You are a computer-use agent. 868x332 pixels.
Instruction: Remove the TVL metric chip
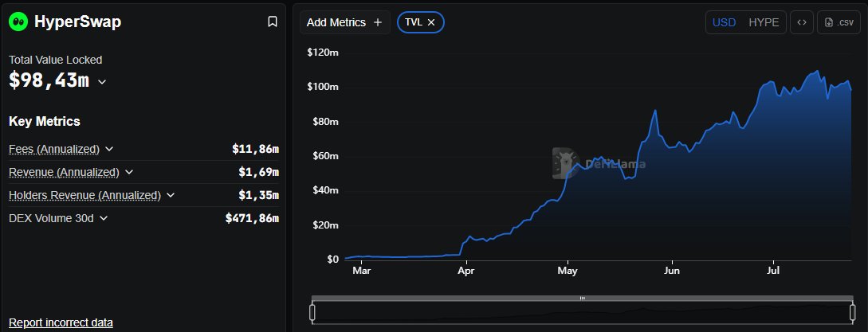pyautogui.click(x=432, y=22)
